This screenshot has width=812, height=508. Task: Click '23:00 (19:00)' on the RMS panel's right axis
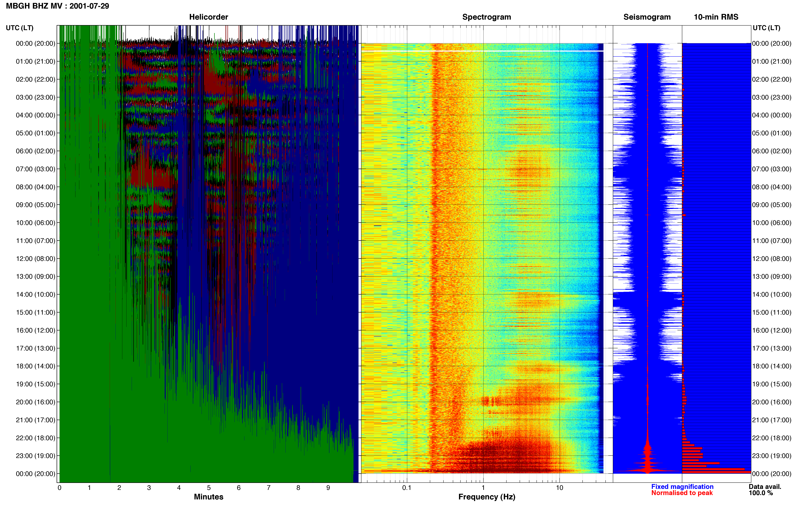[x=772, y=456]
